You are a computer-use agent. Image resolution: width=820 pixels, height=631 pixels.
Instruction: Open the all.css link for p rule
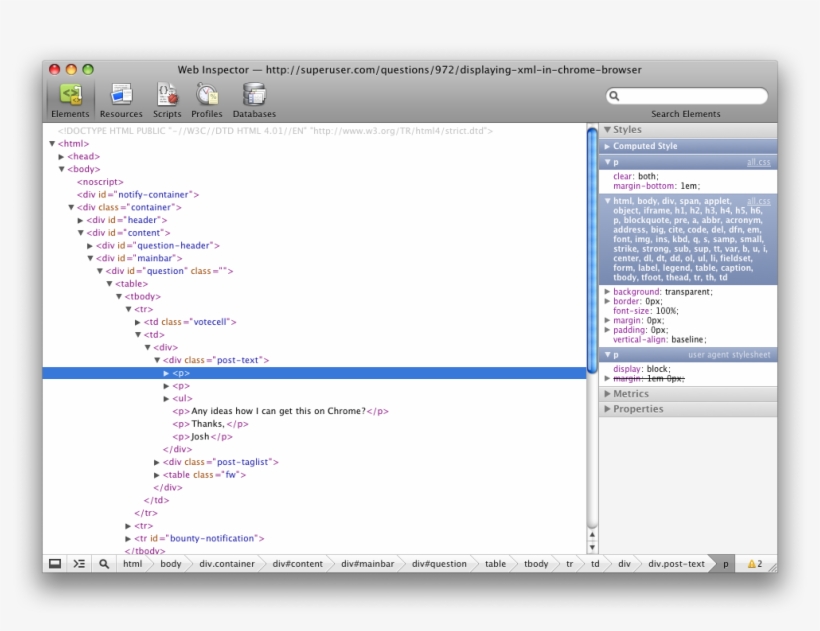758,162
